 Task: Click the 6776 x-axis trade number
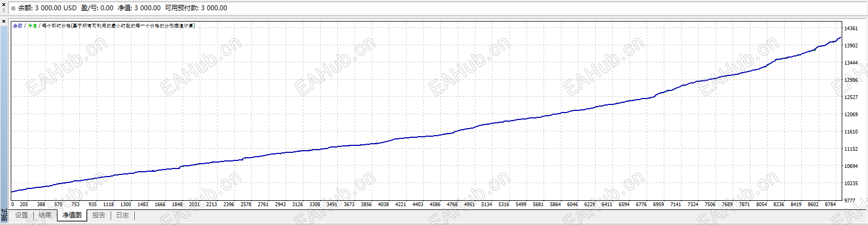[x=641, y=205]
